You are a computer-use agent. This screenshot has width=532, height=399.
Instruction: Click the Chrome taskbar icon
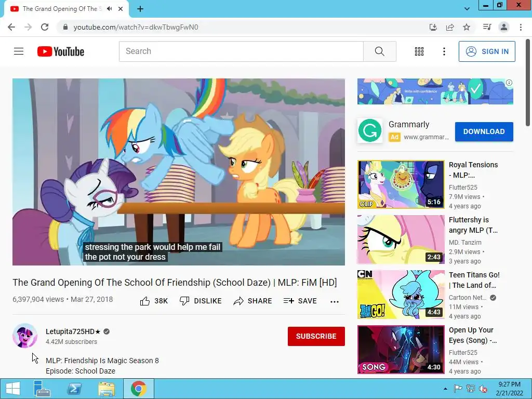click(138, 389)
